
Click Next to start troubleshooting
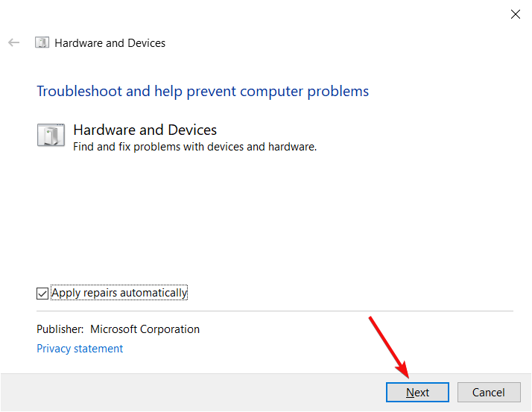point(417,393)
